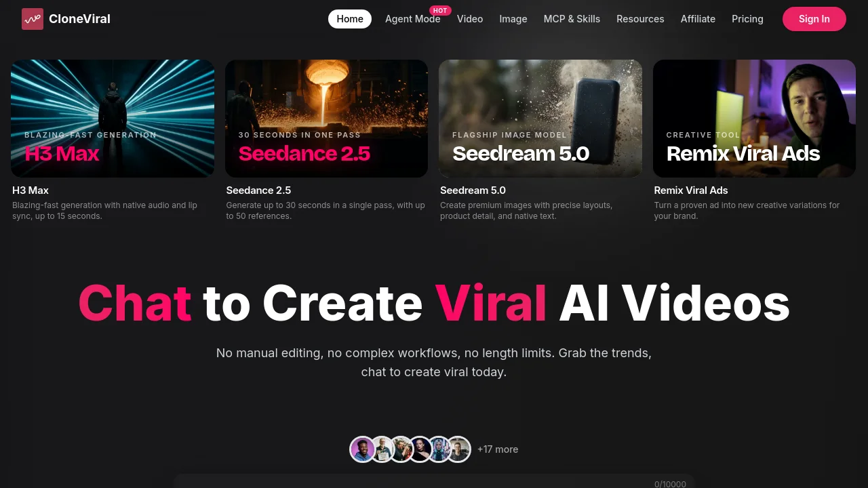868x488 pixels.
Task: Open the CloneViral brand name link
Action: pos(79,19)
